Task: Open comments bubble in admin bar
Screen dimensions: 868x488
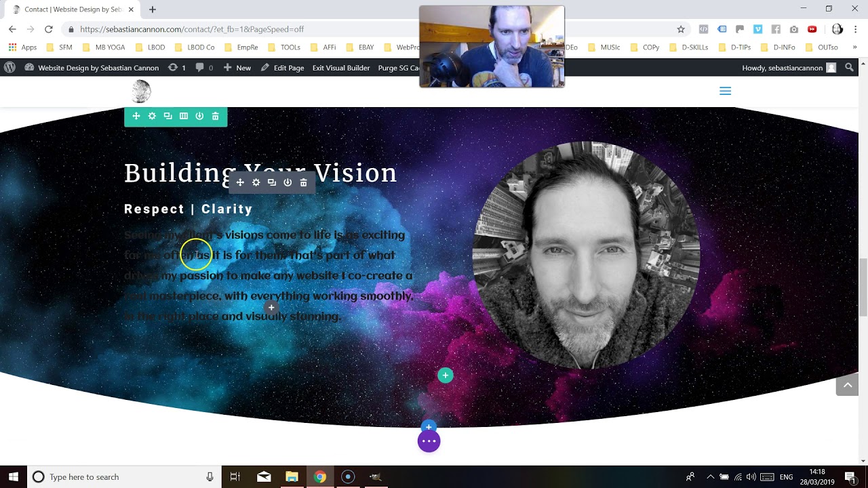Action: 204,68
